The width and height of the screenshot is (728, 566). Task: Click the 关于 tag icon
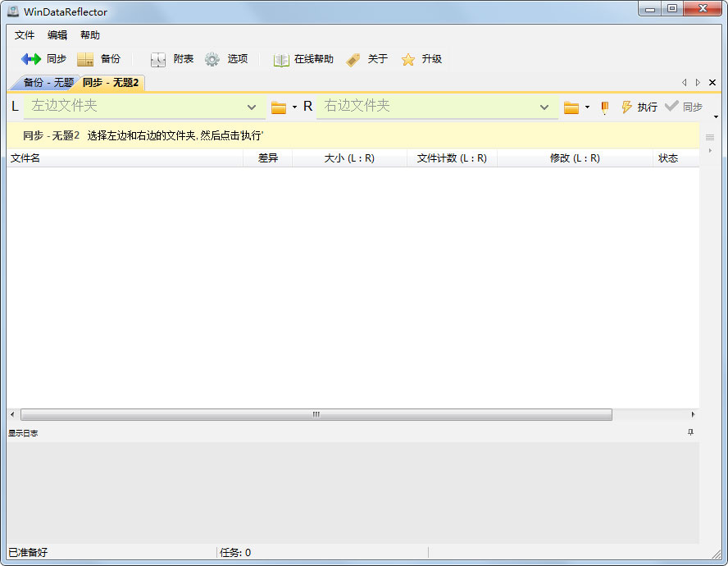[353, 60]
